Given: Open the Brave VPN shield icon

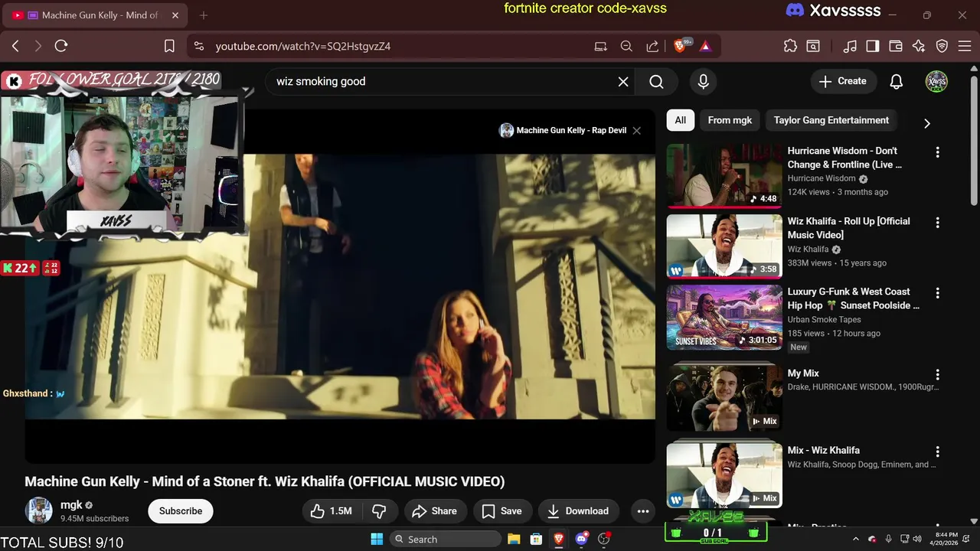Looking at the screenshot, I should tap(942, 46).
